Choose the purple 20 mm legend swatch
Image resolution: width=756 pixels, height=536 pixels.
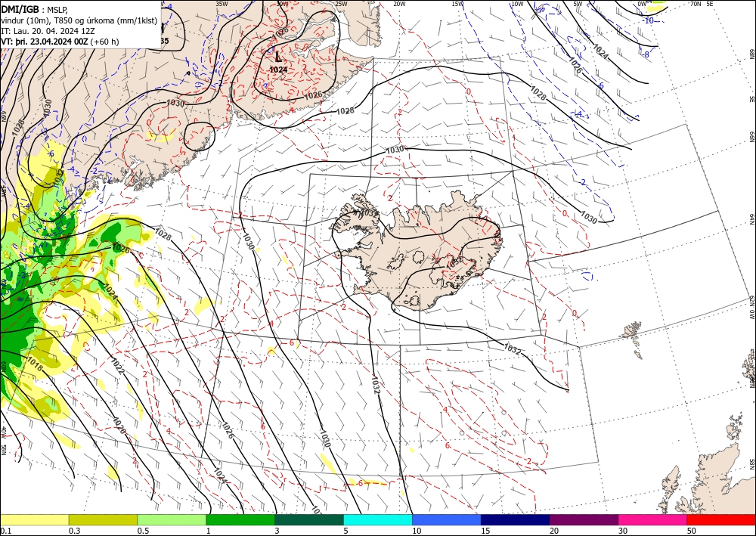tap(584, 519)
